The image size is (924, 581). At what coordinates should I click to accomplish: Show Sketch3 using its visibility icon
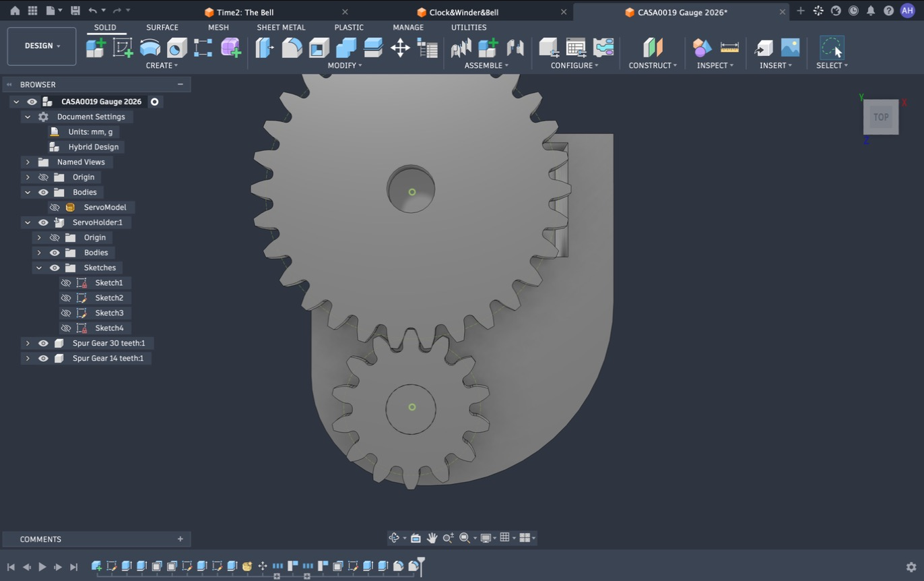tap(66, 313)
